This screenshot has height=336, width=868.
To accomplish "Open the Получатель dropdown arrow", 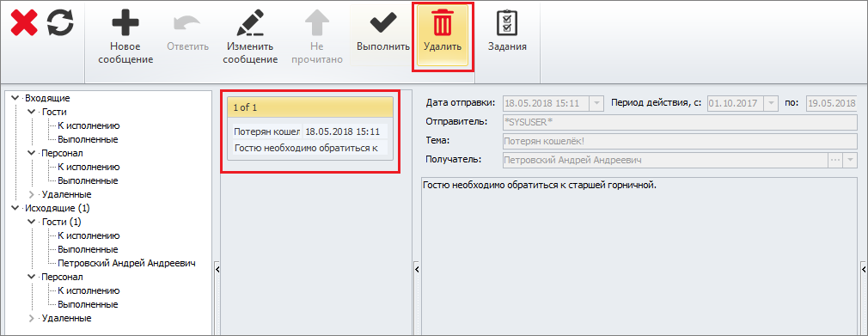I will (850, 161).
